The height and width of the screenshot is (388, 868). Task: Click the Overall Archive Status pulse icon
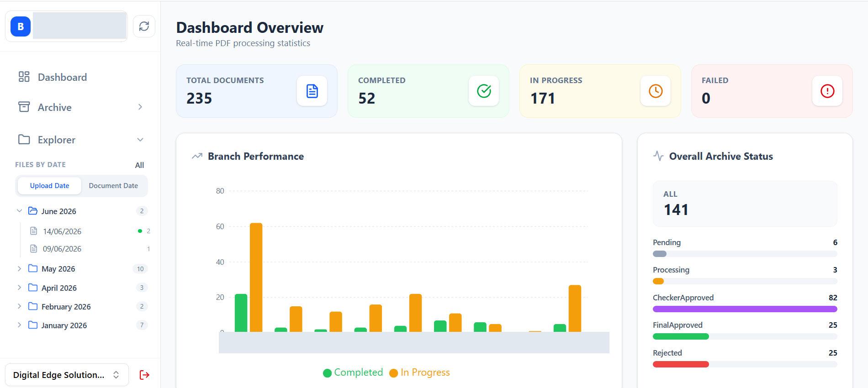click(x=658, y=156)
